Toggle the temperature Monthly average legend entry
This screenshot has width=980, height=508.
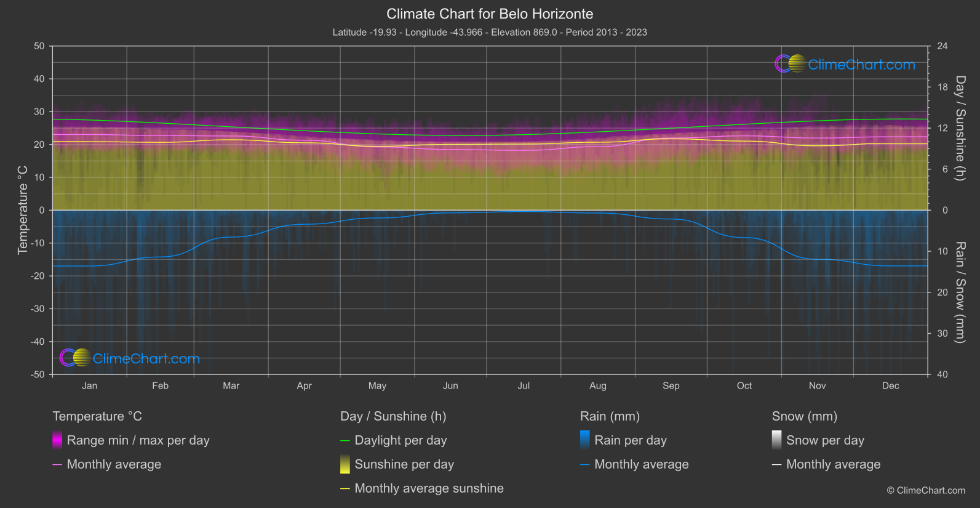pyautogui.click(x=114, y=464)
